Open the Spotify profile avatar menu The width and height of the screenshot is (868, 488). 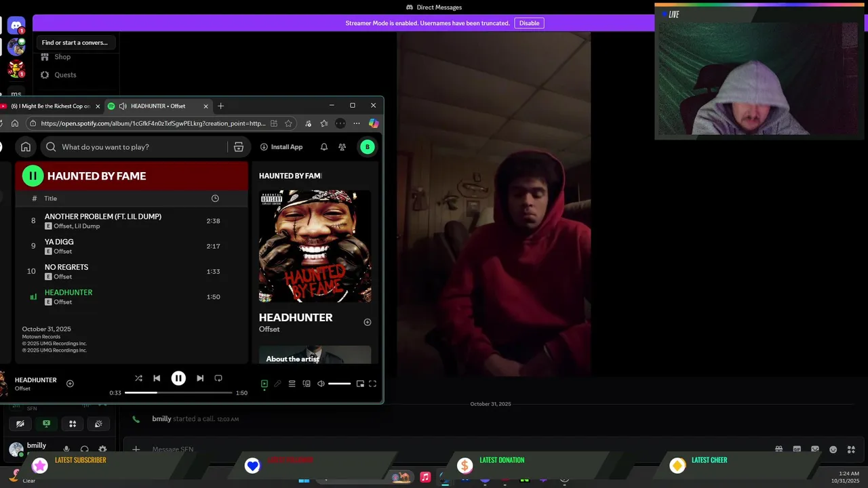point(368,146)
